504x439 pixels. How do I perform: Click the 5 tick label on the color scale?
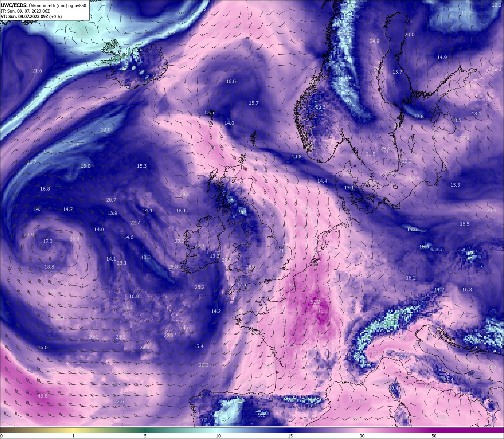(x=145, y=436)
